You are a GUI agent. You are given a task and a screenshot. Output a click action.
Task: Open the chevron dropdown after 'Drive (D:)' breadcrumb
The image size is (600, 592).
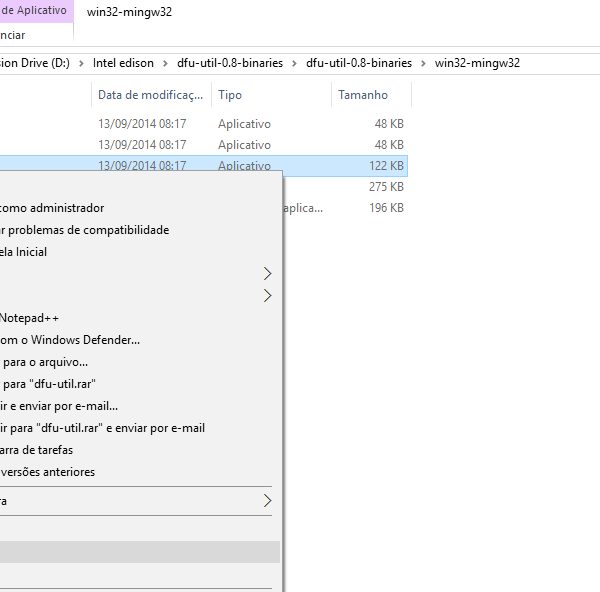click(x=82, y=63)
